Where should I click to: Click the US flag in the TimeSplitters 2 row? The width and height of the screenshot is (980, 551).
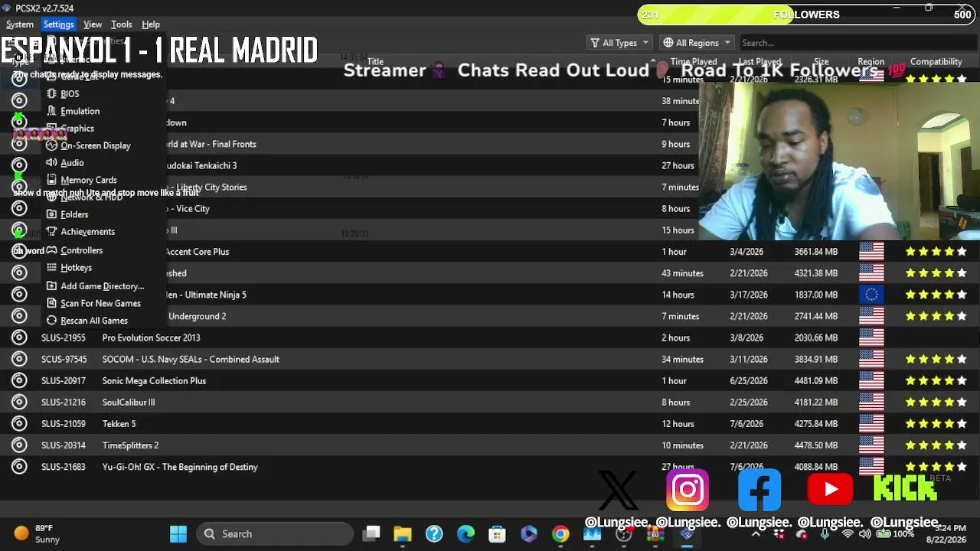coord(871,445)
